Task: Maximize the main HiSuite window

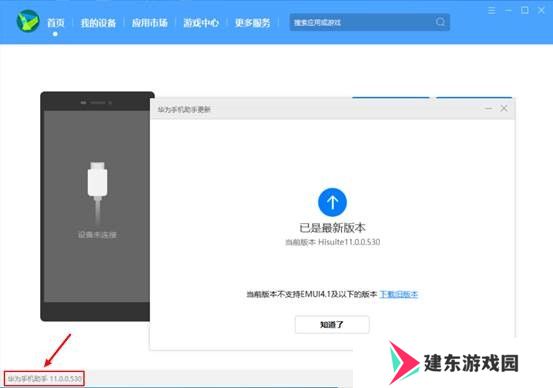Action: pos(525,11)
